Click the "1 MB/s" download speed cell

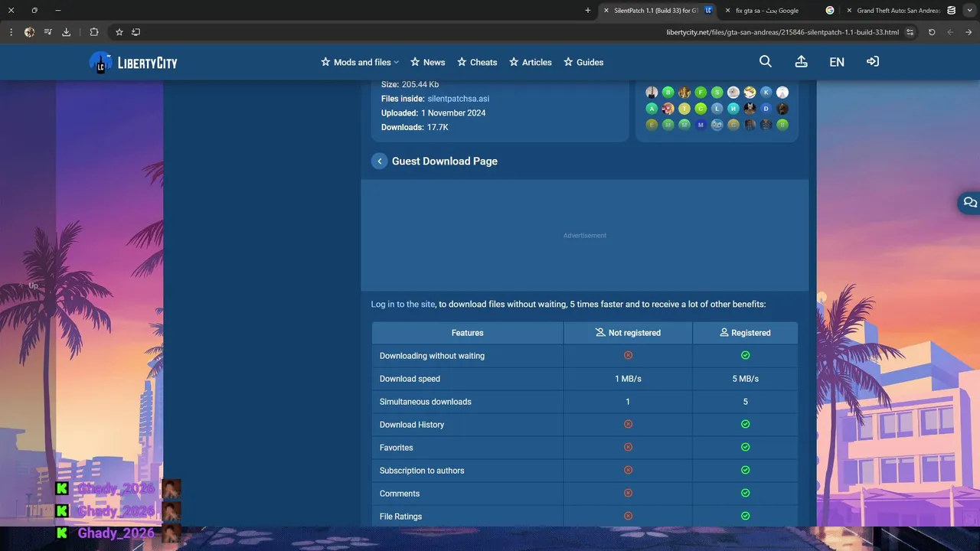pos(628,379)
